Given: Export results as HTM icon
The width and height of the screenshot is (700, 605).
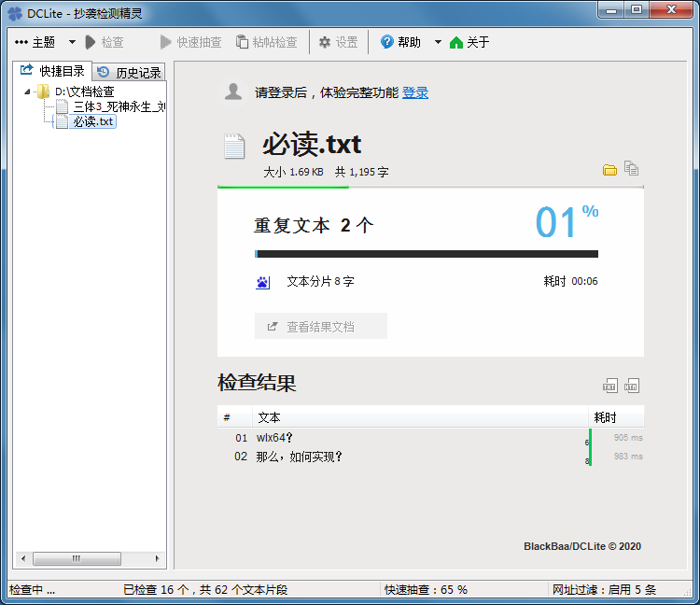Looking at the screenshot, I should click(x=631, y=386).
